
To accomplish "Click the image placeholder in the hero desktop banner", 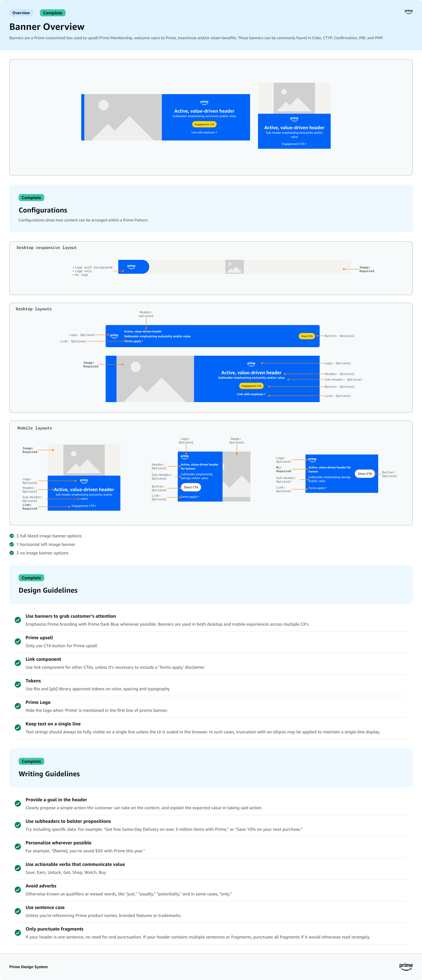I will point(123,117).
